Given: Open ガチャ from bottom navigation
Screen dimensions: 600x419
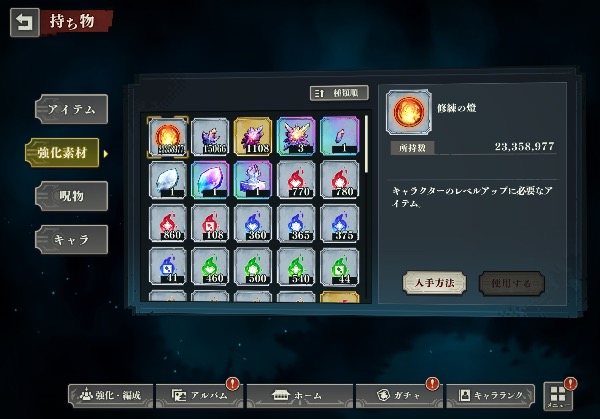Looking at the screenshot, I should (x=399, y=396).
